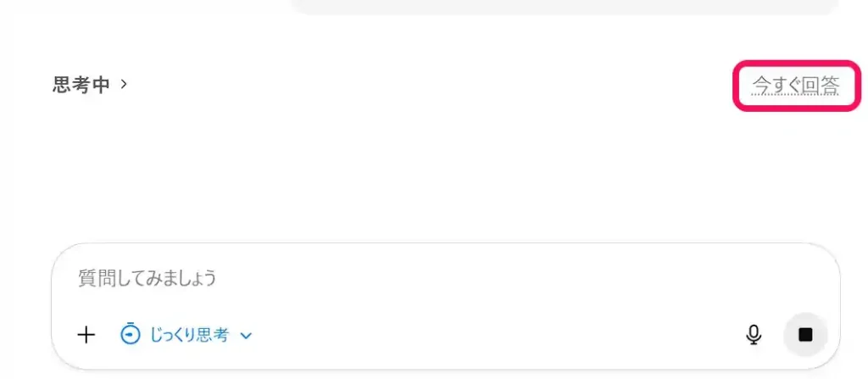The image size is (868, 379).
Task: Expand the 思考中 thinking details
Action: click(x=90, y=85)
